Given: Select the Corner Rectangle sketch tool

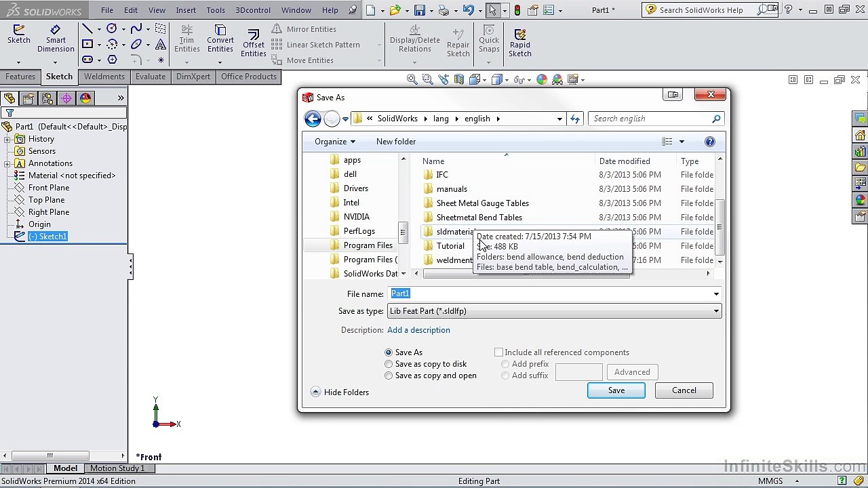Looking at the screenshot, I should [87, 44].
